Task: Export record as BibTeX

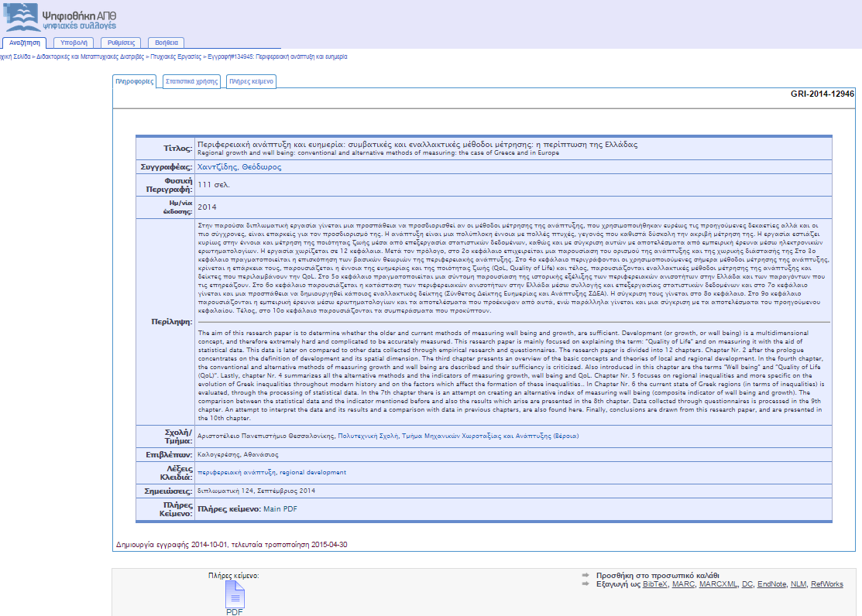Action: [x=655, y=584]
